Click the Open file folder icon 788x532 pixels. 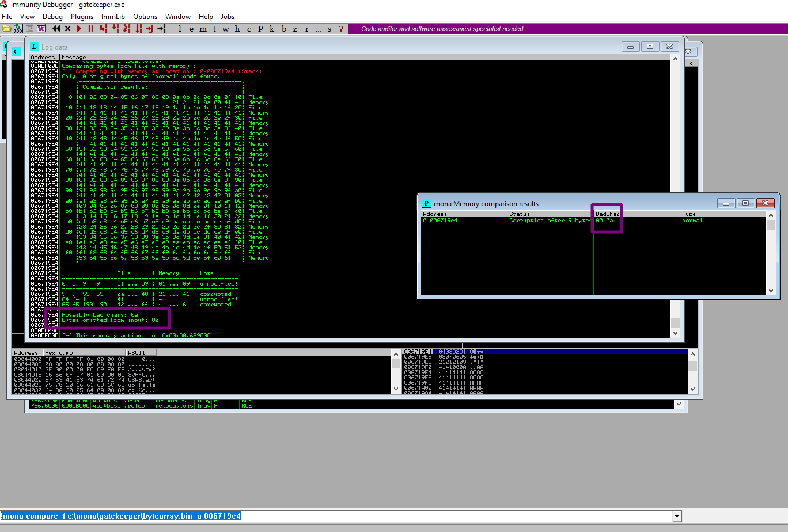coord(6,29)
